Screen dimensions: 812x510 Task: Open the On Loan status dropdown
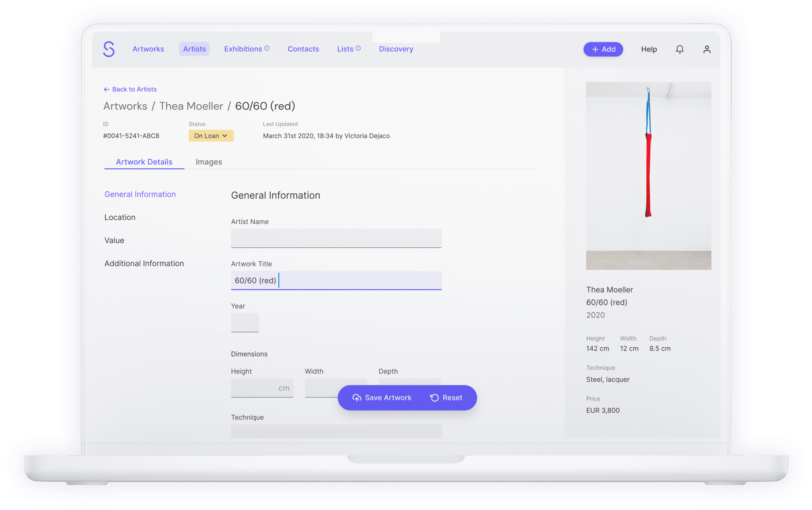[x=211, y=136]
